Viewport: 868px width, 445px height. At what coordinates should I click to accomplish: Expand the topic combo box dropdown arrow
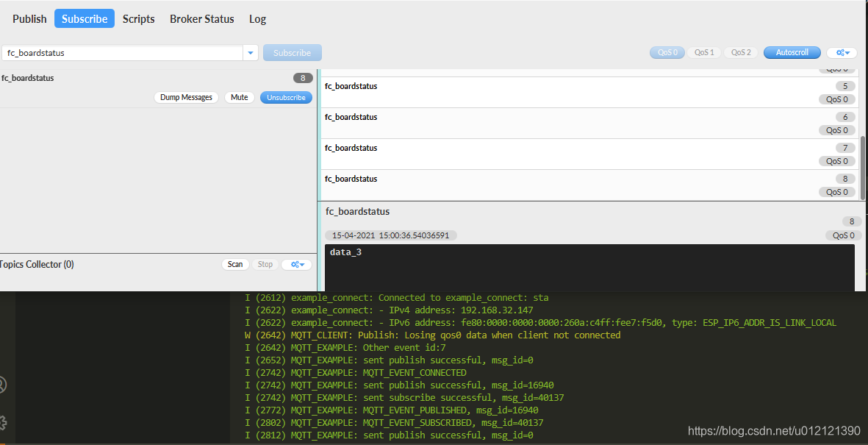251,53
